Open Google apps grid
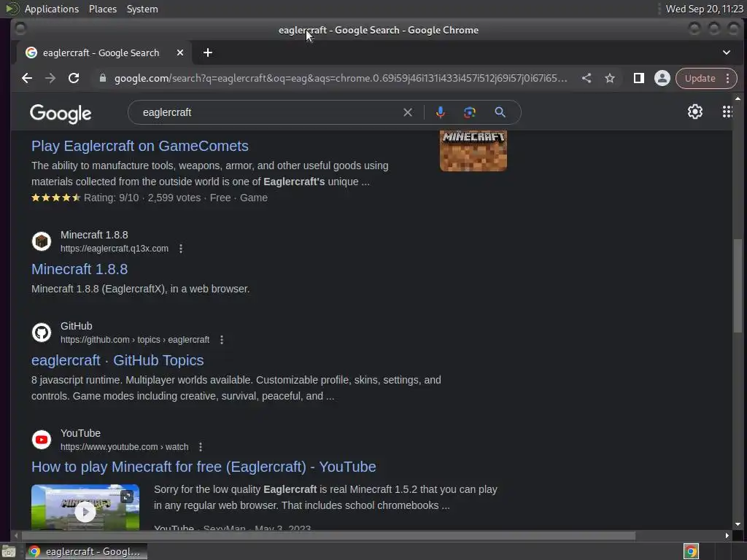The height and width of the screenshot is (560, 747). click(x=727, y=112)
